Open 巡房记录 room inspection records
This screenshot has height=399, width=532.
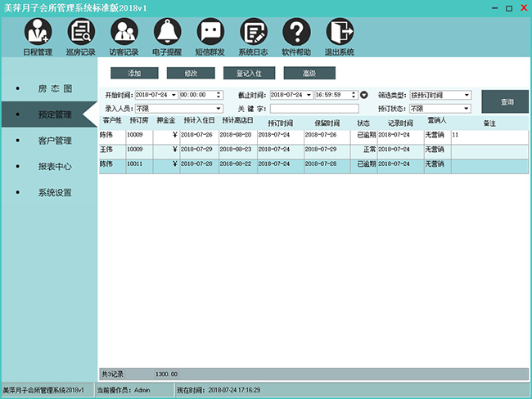pyautogui.click(x=81, y=32)
